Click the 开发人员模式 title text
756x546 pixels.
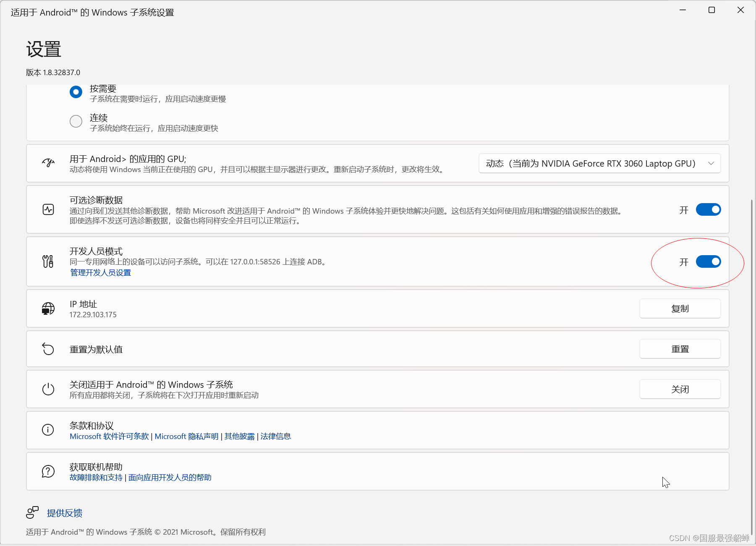click(x=96, y=251)
